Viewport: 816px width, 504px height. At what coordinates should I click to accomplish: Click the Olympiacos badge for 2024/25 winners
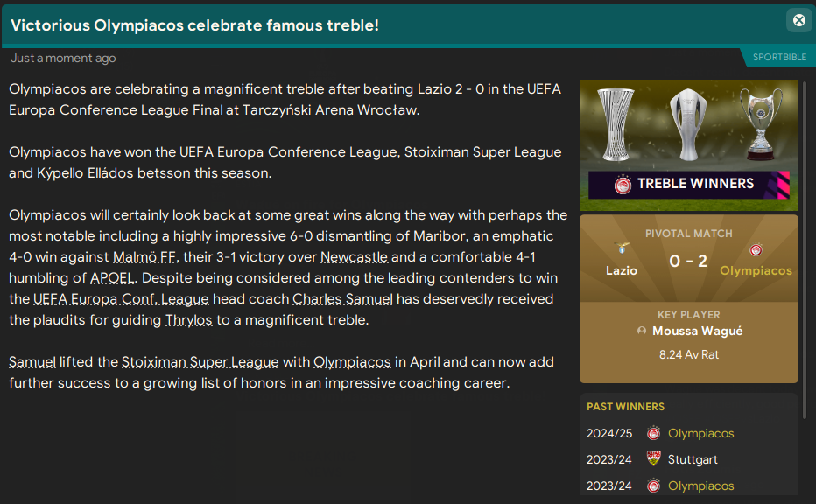(653, 433)
